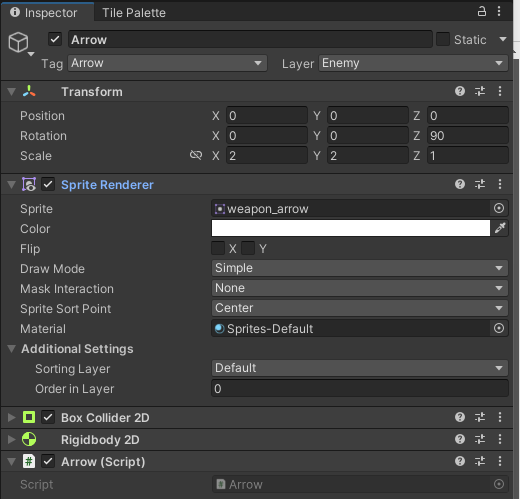
Task: Open Sprite Renderer help reference
Action: tap(460, 184)
